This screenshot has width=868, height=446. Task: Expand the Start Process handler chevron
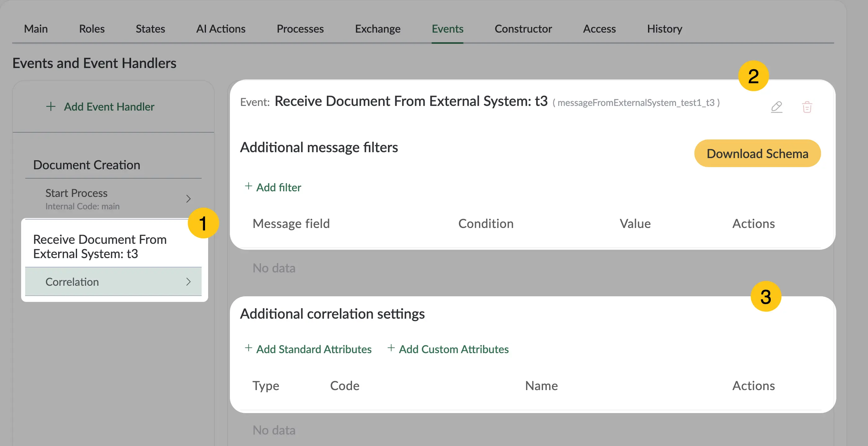188,199
